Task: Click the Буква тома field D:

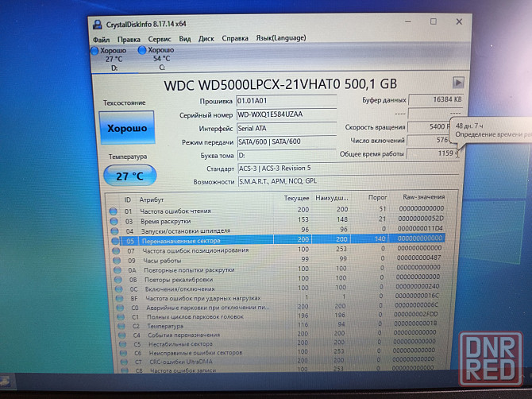Action: tap(287, 155)
